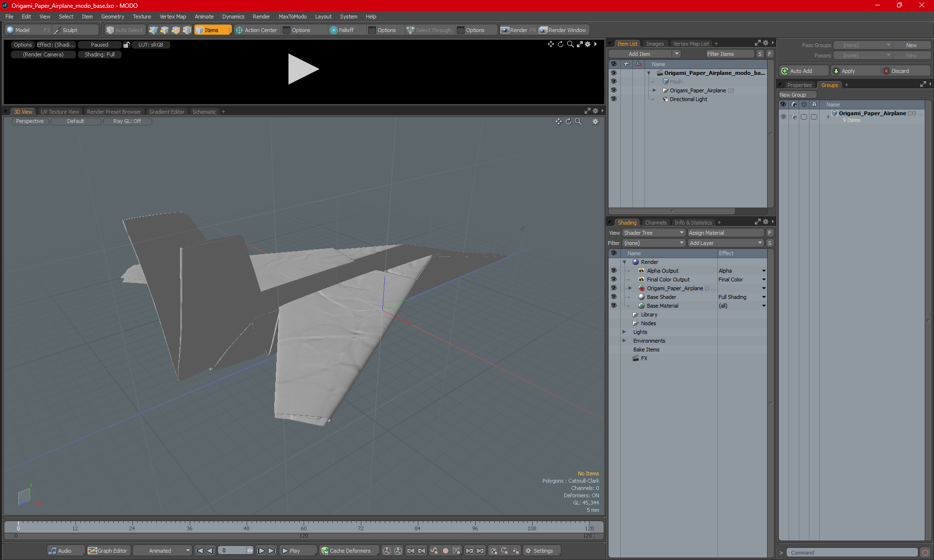Click the render preview play arrow

click(303, 69)
